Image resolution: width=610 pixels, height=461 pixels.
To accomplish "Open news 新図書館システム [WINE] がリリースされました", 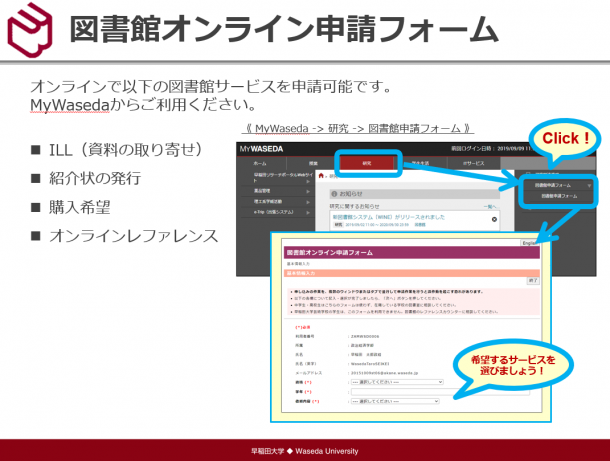I will [389, 217].
